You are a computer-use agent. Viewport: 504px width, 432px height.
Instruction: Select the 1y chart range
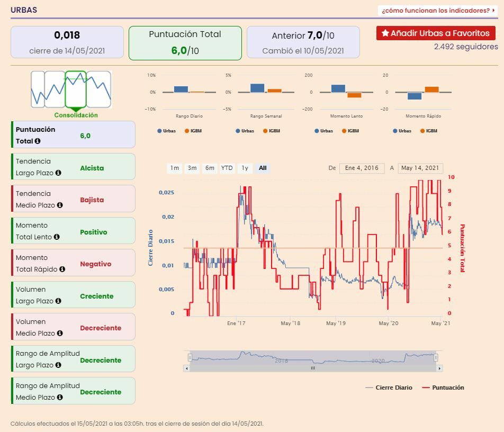[x=245, y=168]
